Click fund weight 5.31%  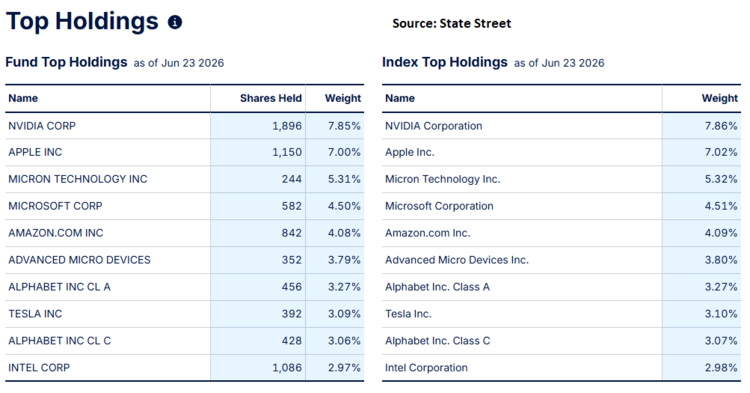tap(344, 179)
